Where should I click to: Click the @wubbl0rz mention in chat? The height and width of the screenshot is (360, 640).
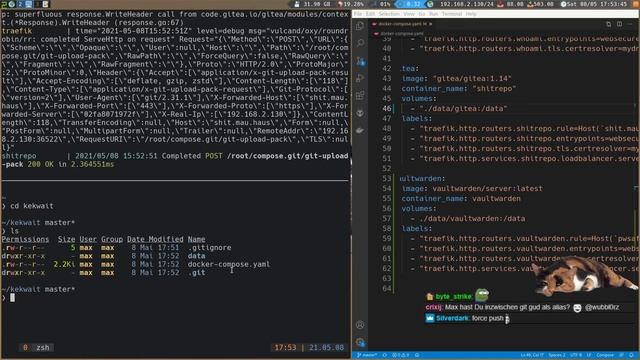pyautogui.click(x=602, y=307)
